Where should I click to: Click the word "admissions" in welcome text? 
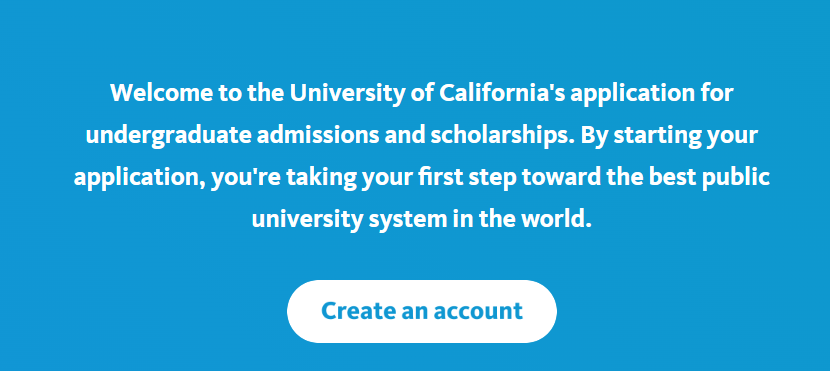(x=319, y=136)
